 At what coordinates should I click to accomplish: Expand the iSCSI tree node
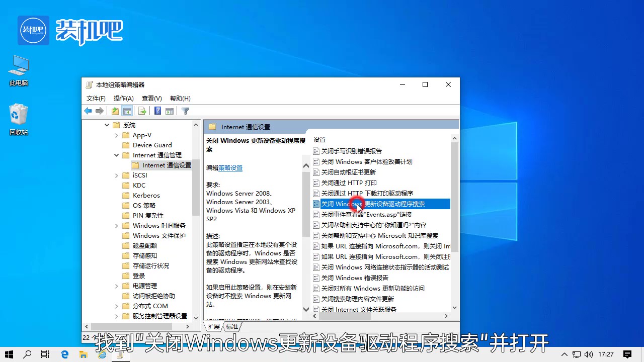tap(116, 175)
